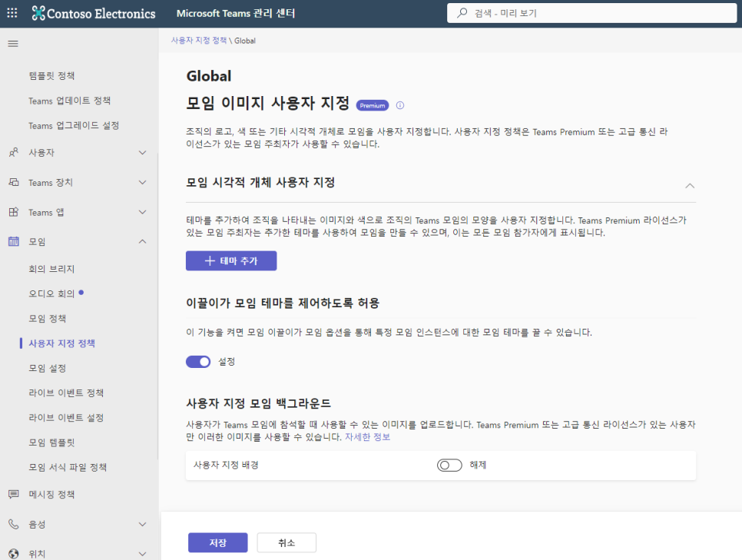Viewport: 742px width, 560px height.
Task: Turn off the 이끌이가 모임 테마 제어 toggle
Action: tap(198, 362)
